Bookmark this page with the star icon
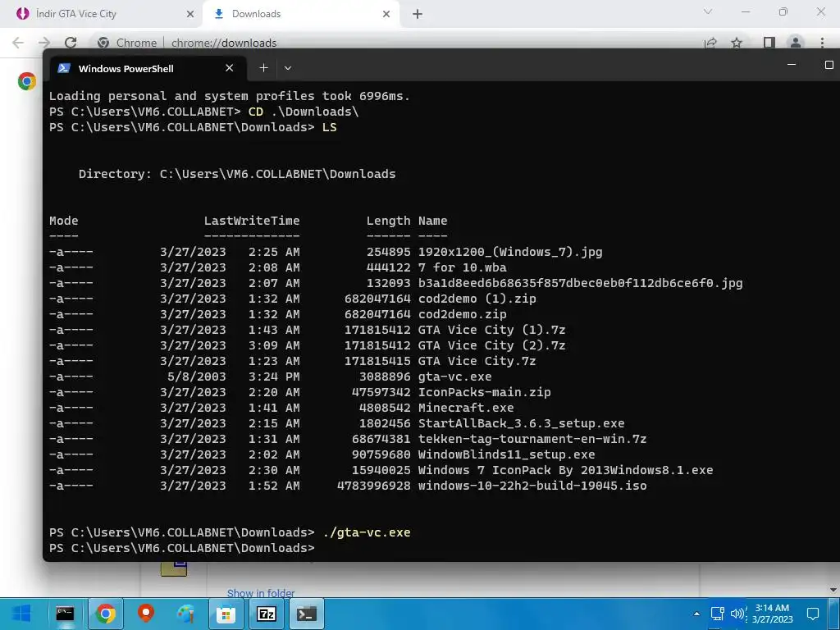This screenshot has height=630, width=840. pyautogui.click(x=737, y=43)
